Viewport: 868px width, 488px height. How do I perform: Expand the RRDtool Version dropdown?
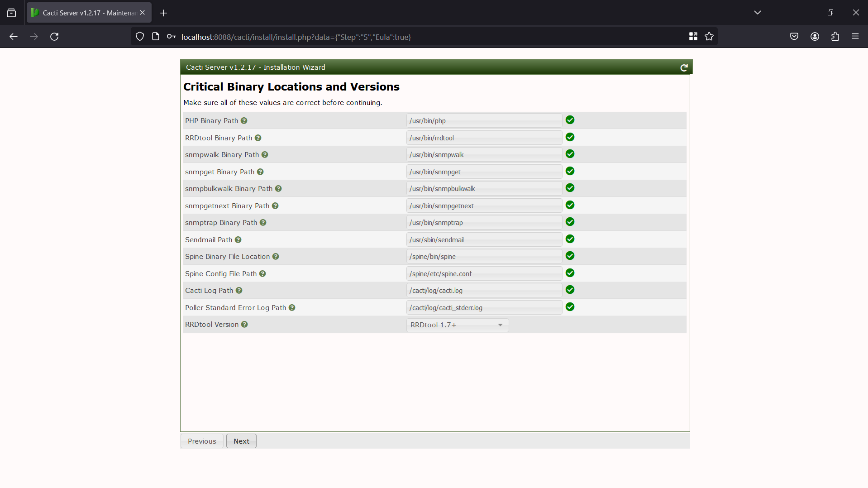pos(458,325)
